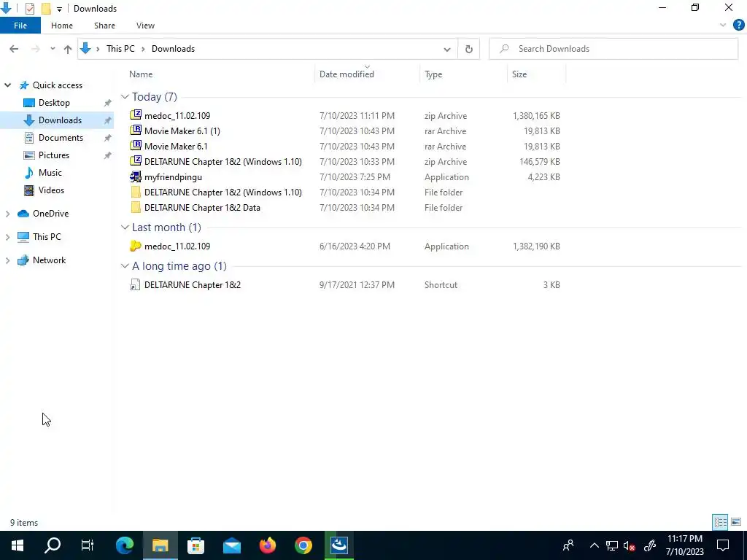This screenshot has width=747, height=560.
Task: Expand the address bar history dropdown
Action: [x=447, y=49]
